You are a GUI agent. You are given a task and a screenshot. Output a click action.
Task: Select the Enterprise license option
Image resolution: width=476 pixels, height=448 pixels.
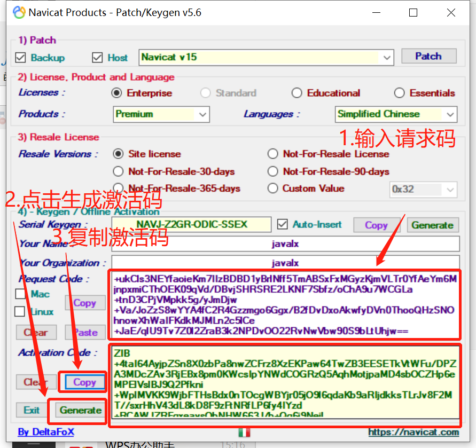pos(116,93)
